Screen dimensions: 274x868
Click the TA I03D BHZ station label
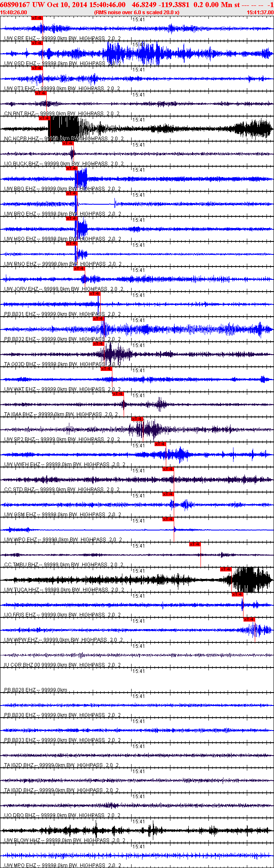pyautogui.click(x=19, y=790)
